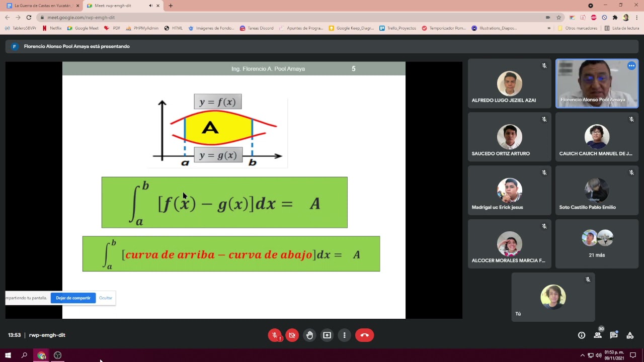Click the address bar URL field
The width and height of the screenshot is (644, 362).
coord(292,17)
